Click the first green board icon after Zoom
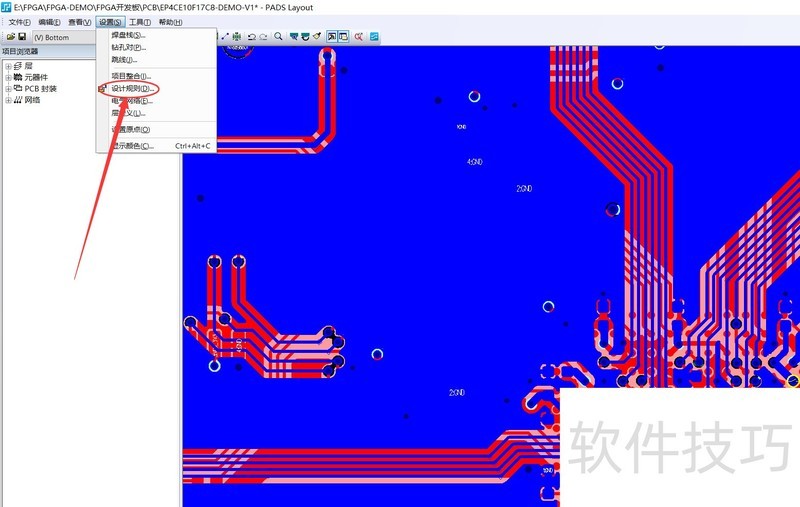800x507 pixels. tap(294, 36)
